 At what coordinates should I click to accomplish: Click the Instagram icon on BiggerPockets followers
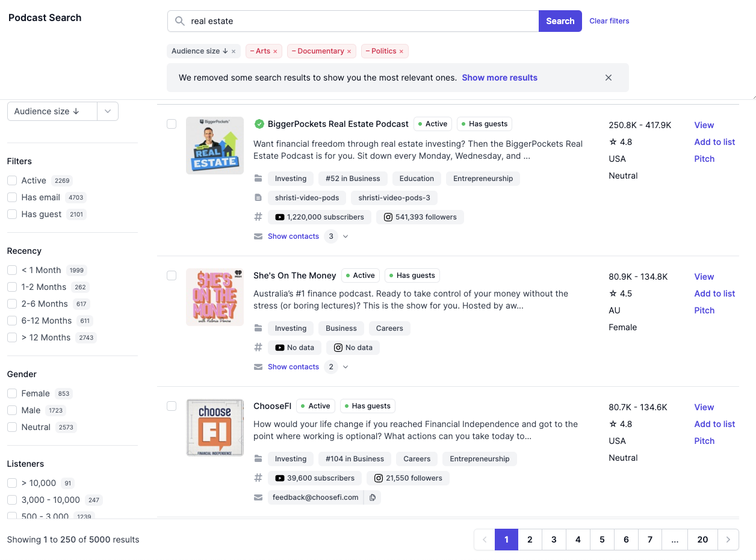[x=388, y=217]
